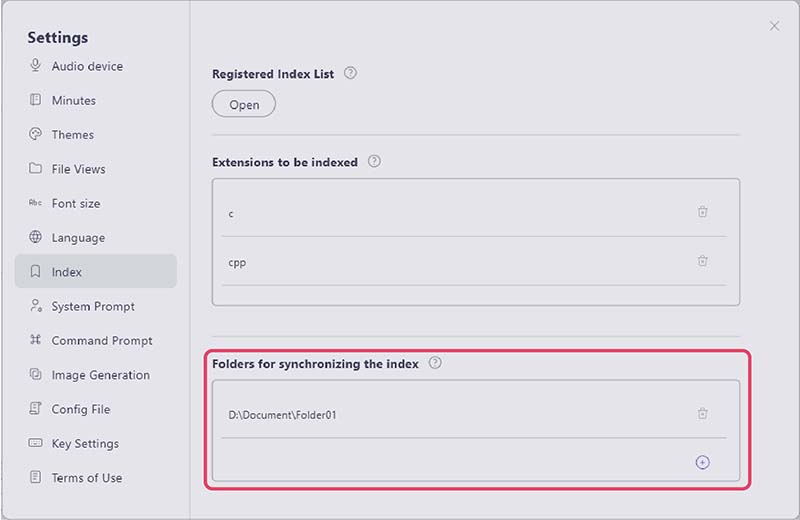Go to System Prompt settings
The height and width of the screenshot is (520, 800).
93,306
